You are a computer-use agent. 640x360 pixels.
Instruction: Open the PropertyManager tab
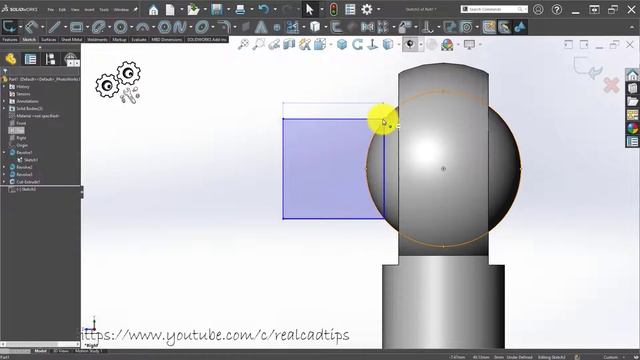31,59
